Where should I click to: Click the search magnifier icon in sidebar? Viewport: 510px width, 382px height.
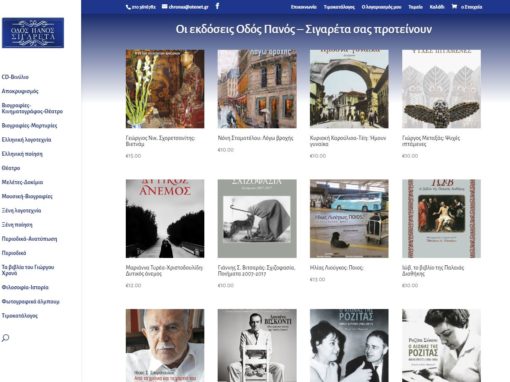[5, 338]
